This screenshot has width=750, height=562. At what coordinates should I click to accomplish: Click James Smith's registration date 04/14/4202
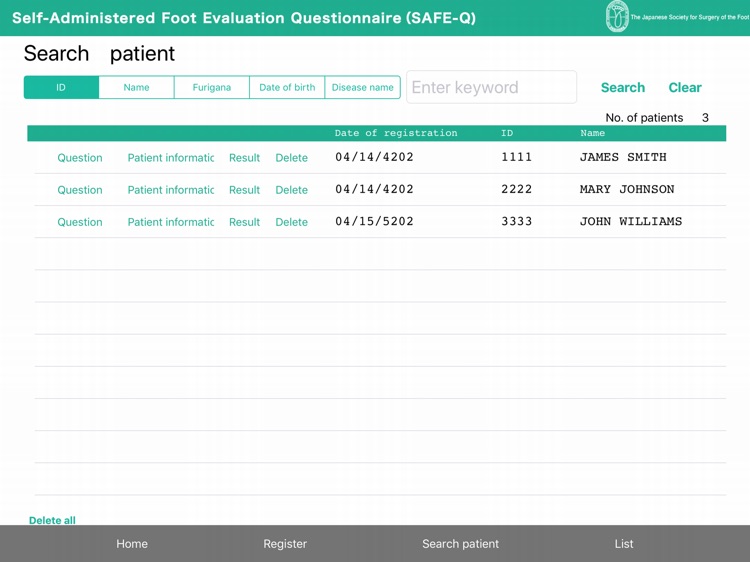(374, 157)
